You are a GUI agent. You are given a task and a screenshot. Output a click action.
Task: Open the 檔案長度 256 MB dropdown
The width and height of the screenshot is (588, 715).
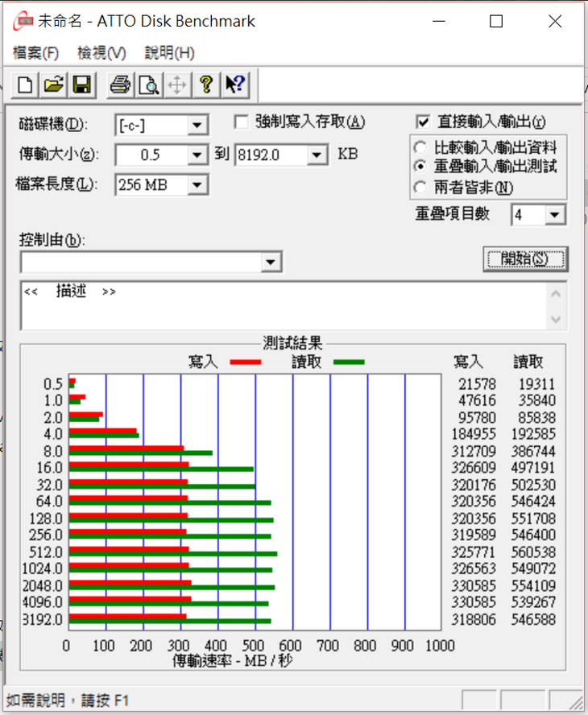(197, 185)
